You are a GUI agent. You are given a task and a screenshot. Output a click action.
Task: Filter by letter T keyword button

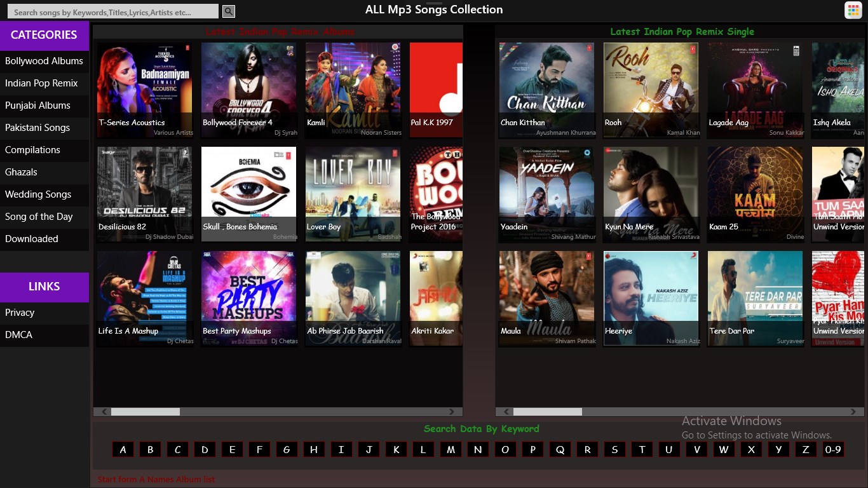tap(642, 449)
